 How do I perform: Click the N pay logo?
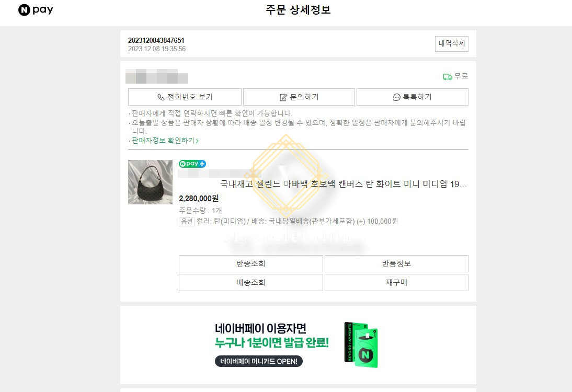click(36, 10)
